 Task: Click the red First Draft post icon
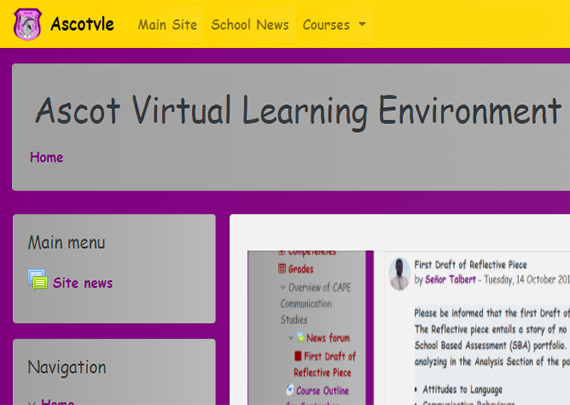click(x=298, y=356)
